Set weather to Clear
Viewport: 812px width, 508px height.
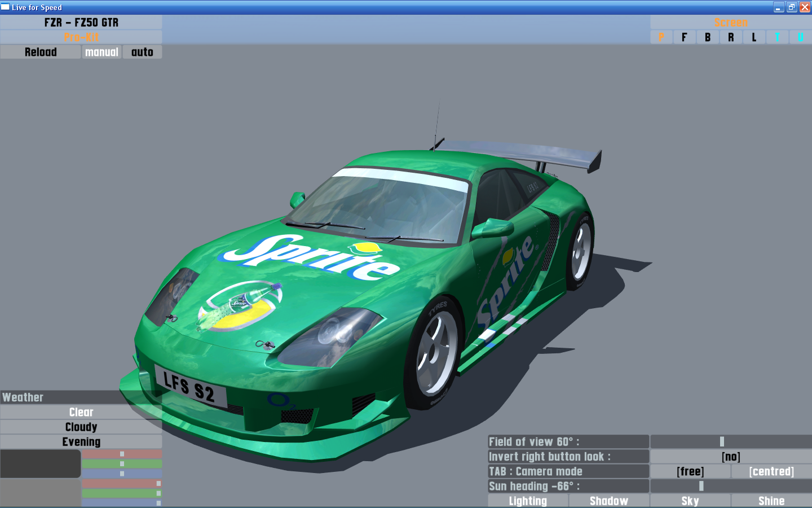tap(81, 412)
